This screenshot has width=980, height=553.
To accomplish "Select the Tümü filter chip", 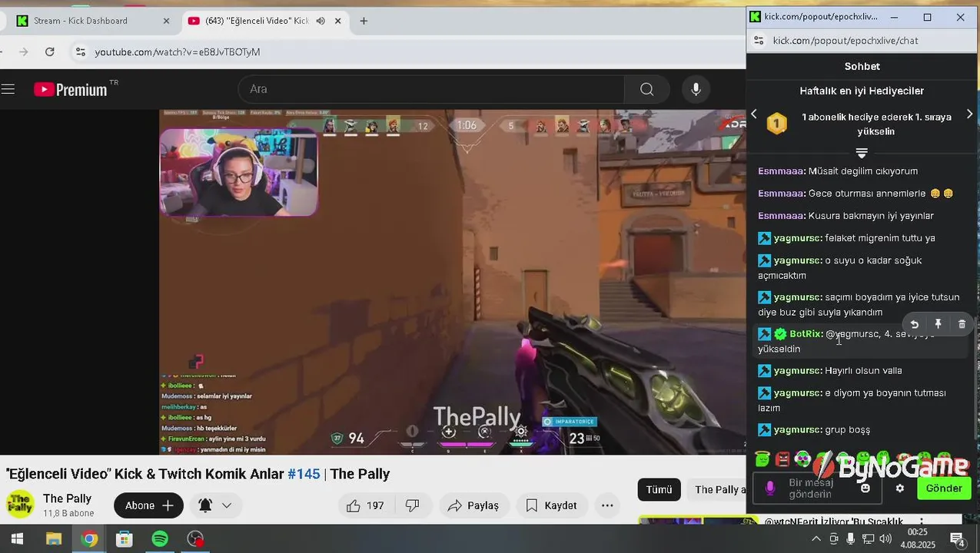I will point(659,489).
